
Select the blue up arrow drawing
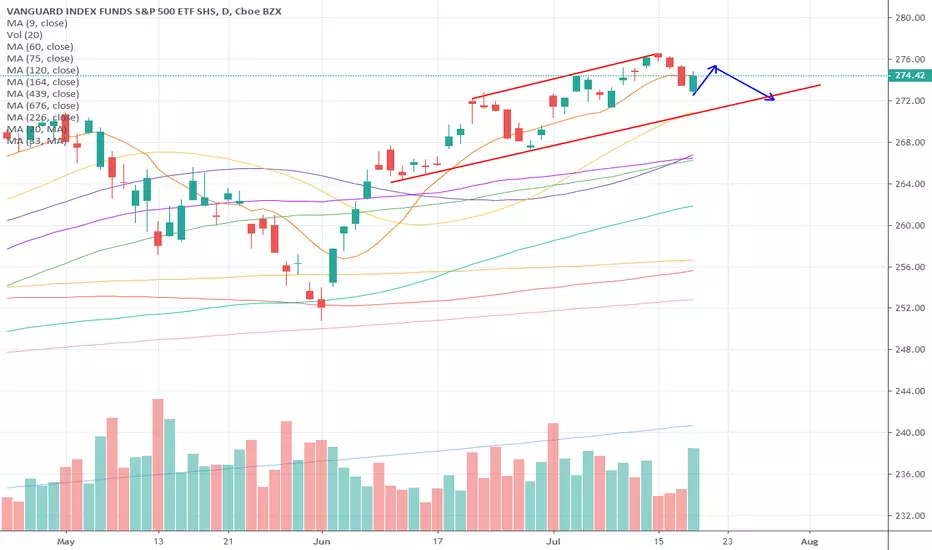point(705,80)
